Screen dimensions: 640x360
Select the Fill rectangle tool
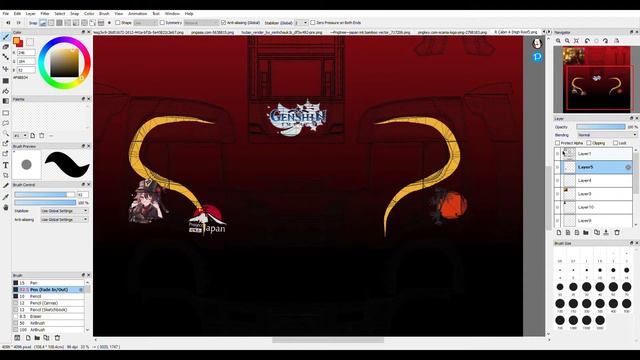pyautogui.click(x=6, y=81)
